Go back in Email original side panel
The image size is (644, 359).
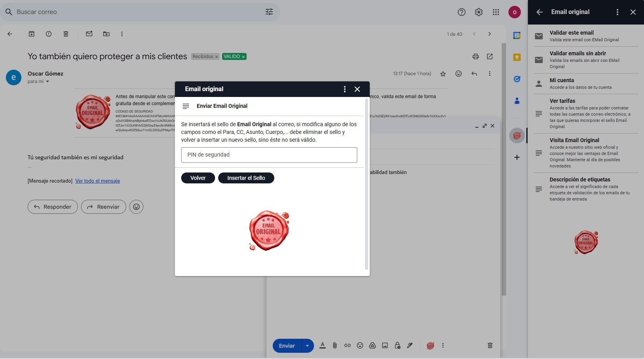point(540,12)
